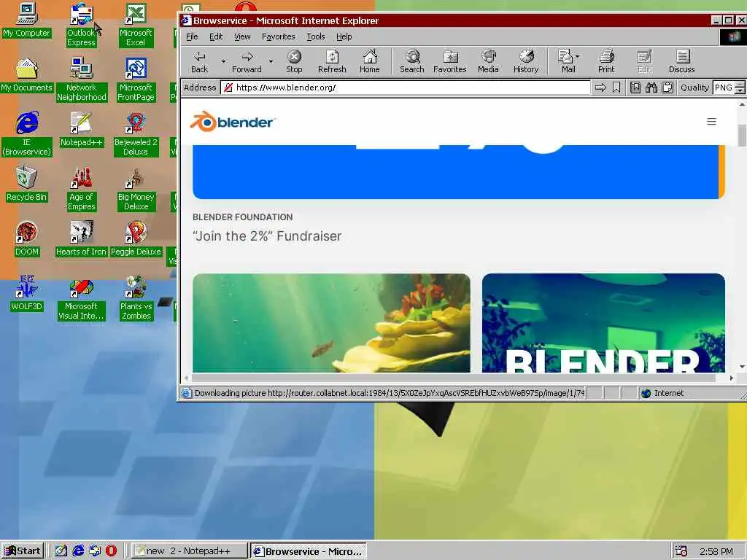Click the vertical scrollbar thumb in browser
The width and height of the screenshot is (747, 560).
click(742, 135)
